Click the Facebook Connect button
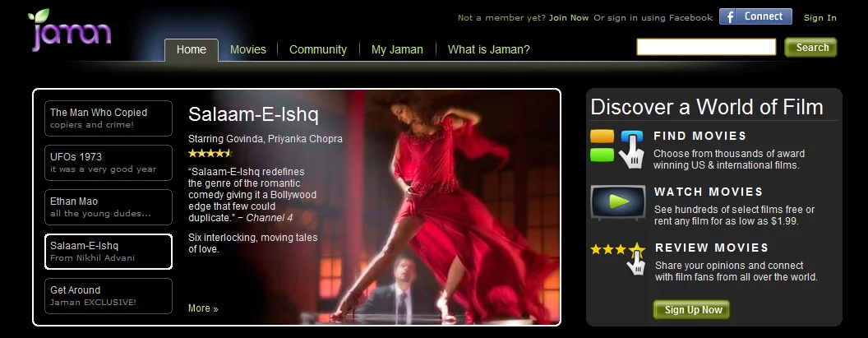Screen dimensions: 868x338 tap(755, 17)
